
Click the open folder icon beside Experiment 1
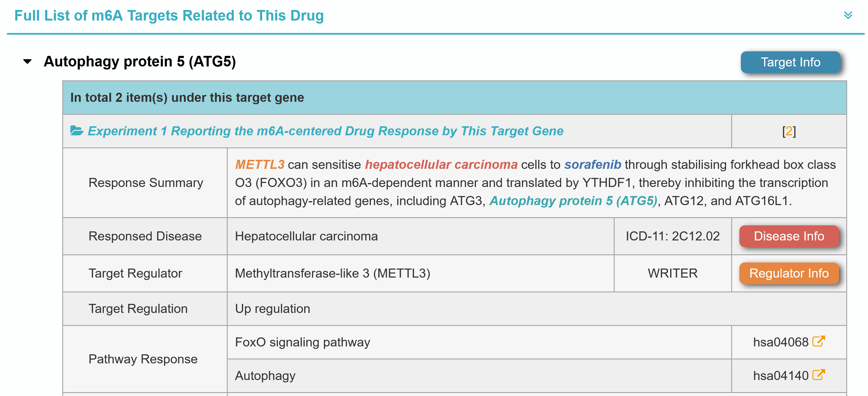tap(77, 130)
